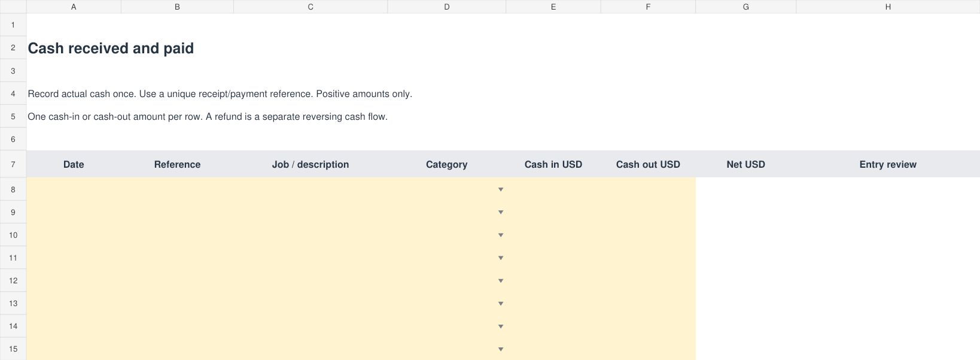This screenshot has height=360, width=980.
Task: Select column G header
Action: (x=746, y=7)
